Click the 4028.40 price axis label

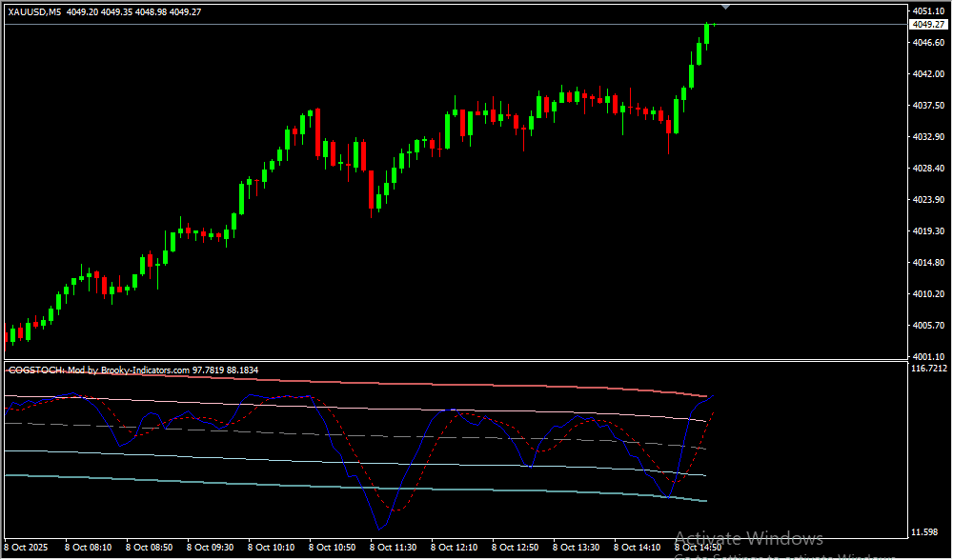tap(927, 169)
